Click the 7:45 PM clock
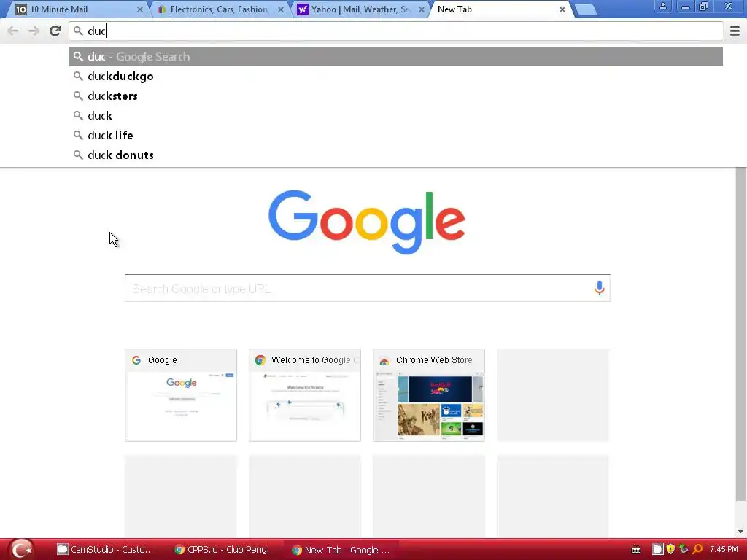 pos(724,550)
